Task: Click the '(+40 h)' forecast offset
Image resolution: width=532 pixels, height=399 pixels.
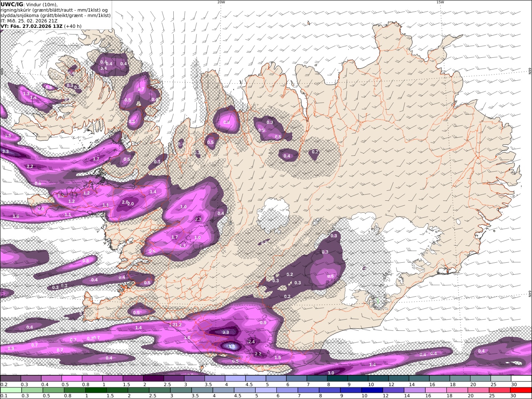Action: (x=73, y=26)
